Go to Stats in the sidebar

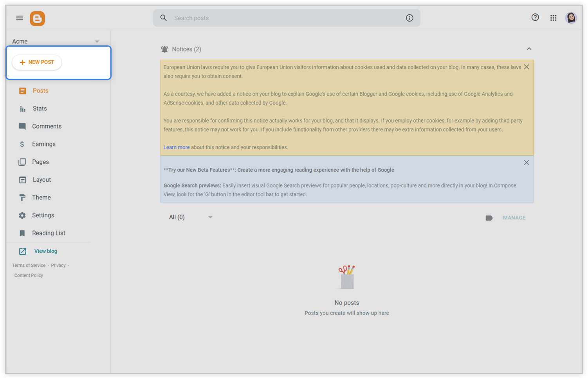pyautogui.click(x=40, y=109)
